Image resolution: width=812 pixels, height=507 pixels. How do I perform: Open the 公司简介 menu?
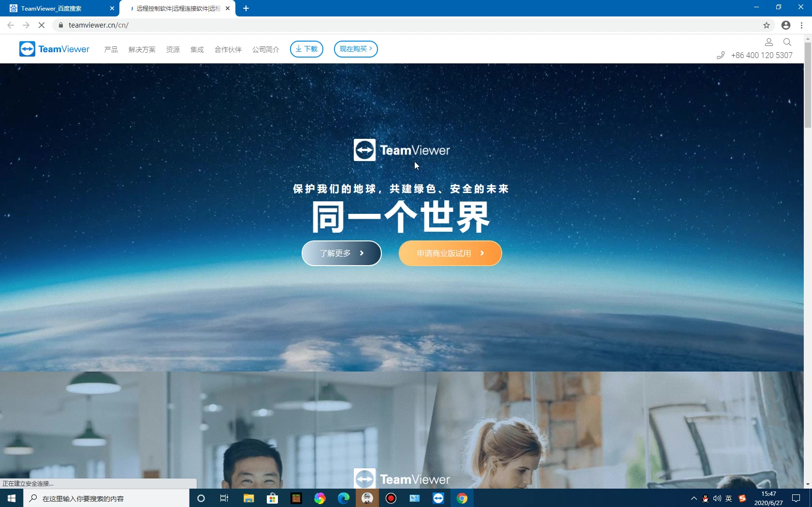(x=266, y=49)
